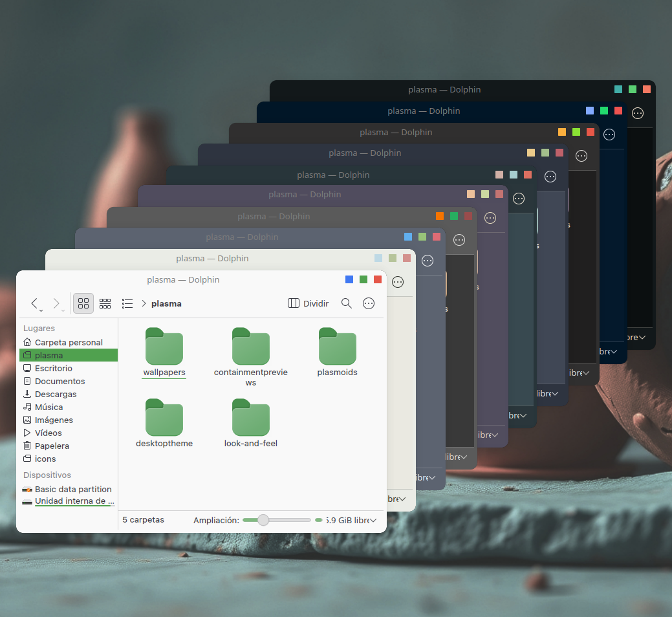Select the look-and-feel folder icon
Screen dimensions: 672x617
251,417
